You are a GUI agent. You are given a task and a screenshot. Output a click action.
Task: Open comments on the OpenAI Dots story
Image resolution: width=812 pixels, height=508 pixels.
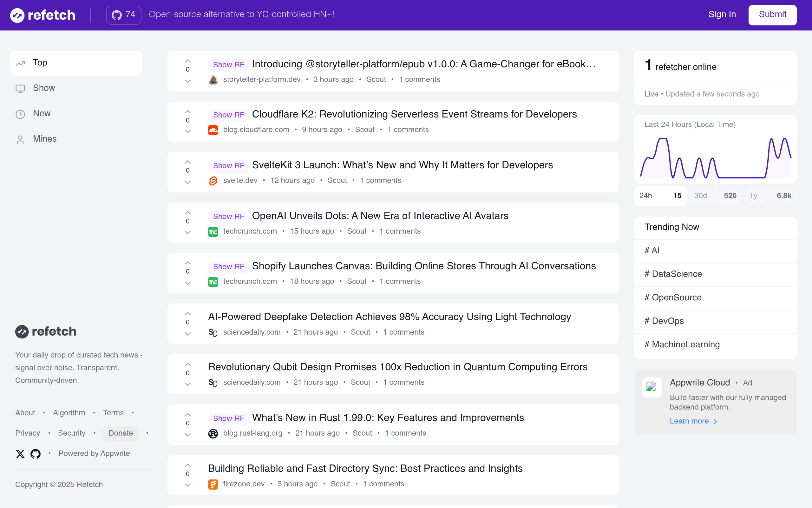click(x=400, y=231)
